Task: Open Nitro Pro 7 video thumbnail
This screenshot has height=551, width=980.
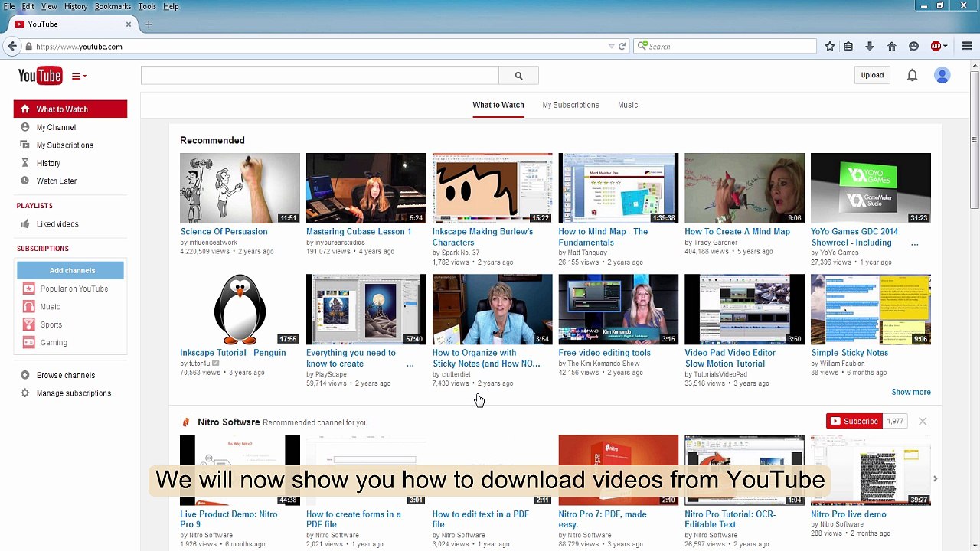Action: tap(618, 470)
